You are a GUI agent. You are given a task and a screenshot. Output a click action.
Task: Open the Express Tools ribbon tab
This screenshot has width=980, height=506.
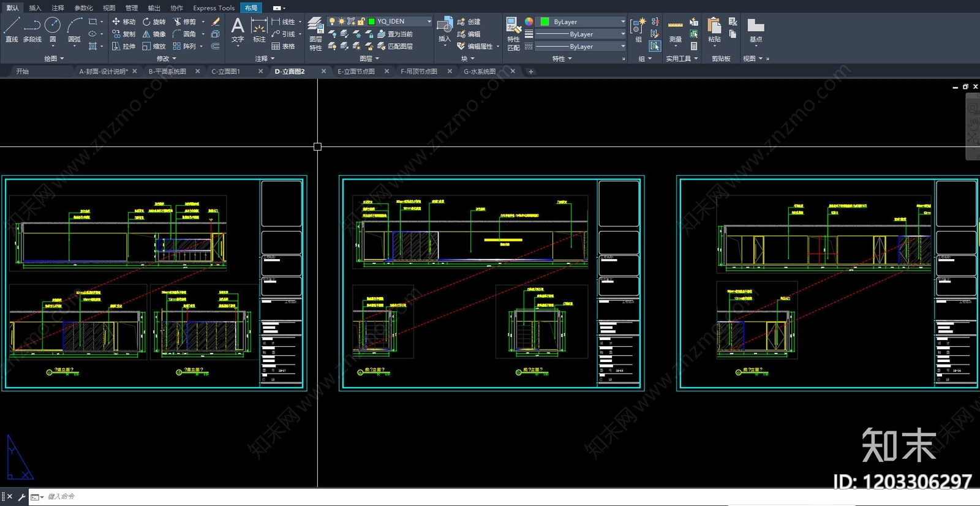[x=214, y=8]
